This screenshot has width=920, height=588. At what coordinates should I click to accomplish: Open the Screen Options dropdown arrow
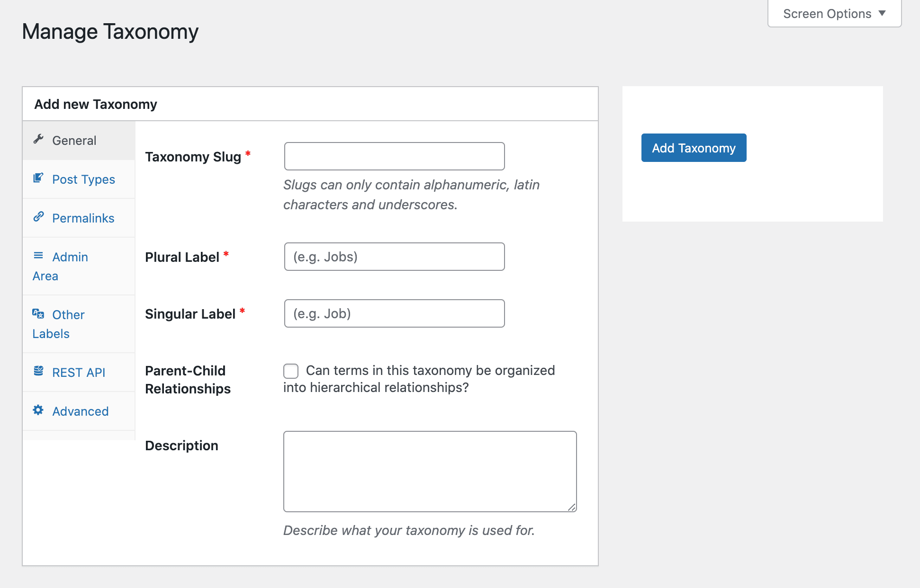point(882,13)
